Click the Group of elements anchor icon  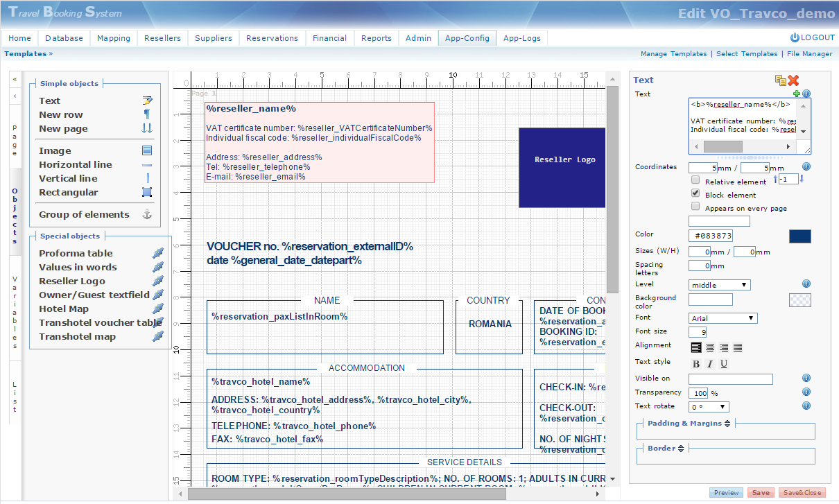[146, 215]
